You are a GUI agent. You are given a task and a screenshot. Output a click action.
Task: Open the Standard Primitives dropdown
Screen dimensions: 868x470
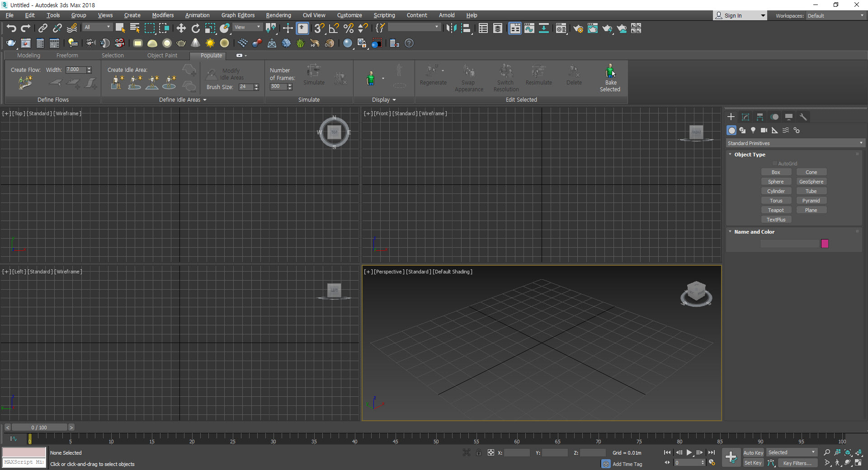point(795,143)
